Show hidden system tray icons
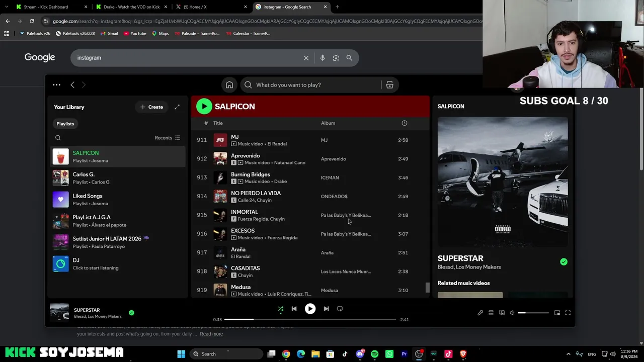This screenshot has width=644, height=362. [x=569, y=354]
